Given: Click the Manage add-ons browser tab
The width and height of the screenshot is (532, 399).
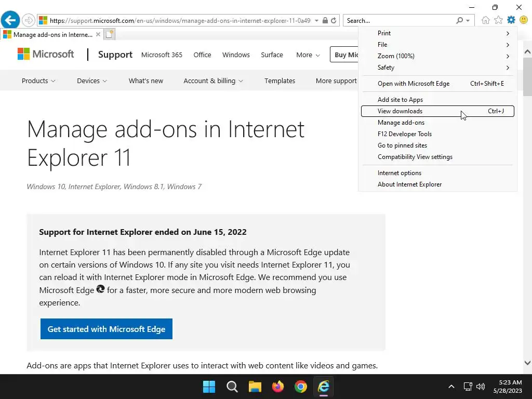Looking at the screenshot, I should point(52,34).
